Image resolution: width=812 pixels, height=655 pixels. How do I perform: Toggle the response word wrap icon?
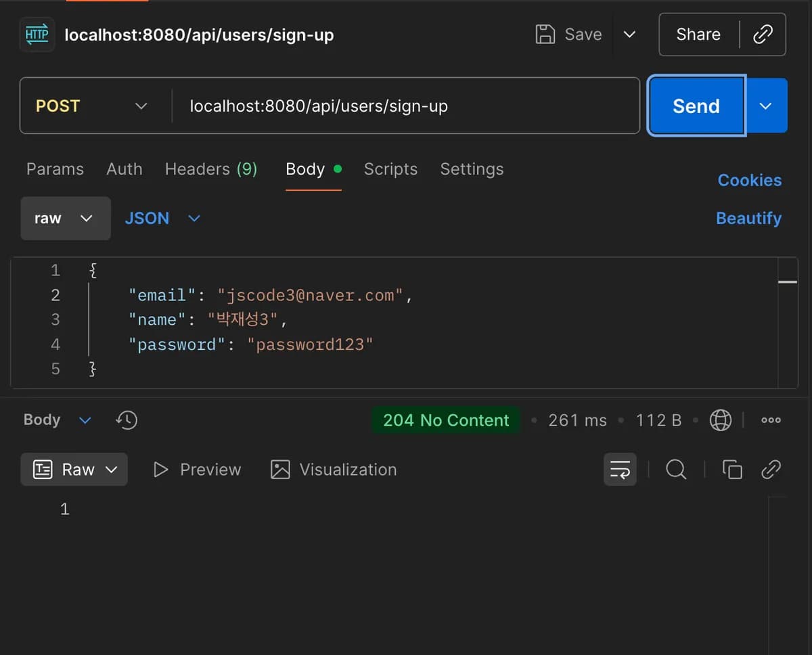620,470
